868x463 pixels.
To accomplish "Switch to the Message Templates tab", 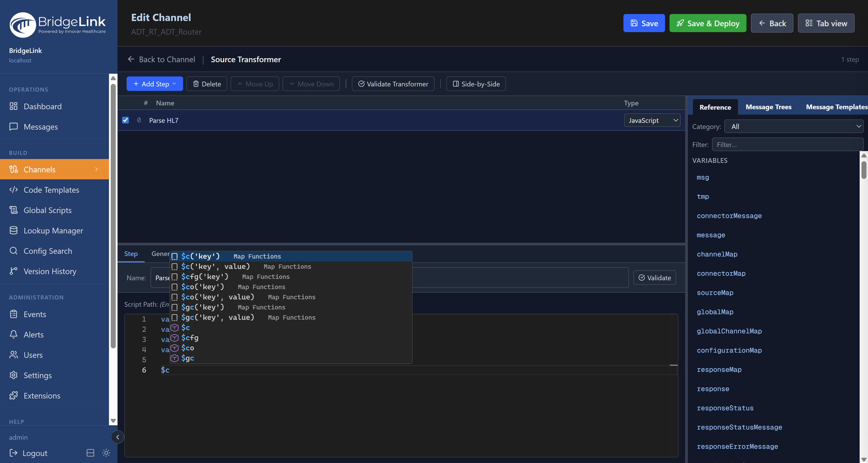I will coord(836,107).
